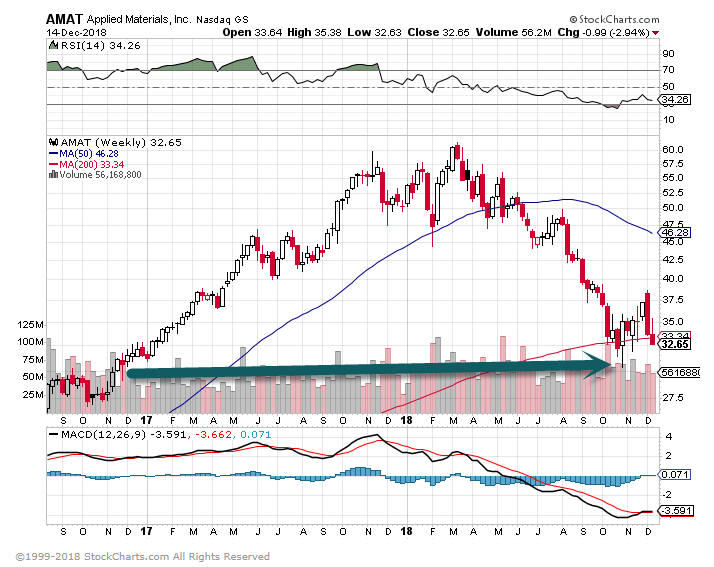The height and width of the screenshot is (567, 714).
Task: Click the 0.071 tag on MACD right axis
Action: coord(675,475)
